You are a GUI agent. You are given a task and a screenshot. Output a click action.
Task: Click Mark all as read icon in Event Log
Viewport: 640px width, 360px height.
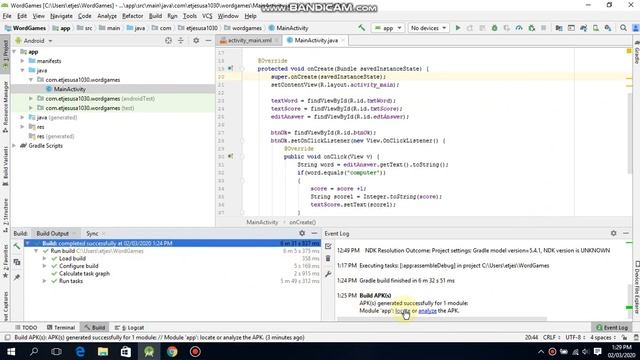(x=328, y=246)
